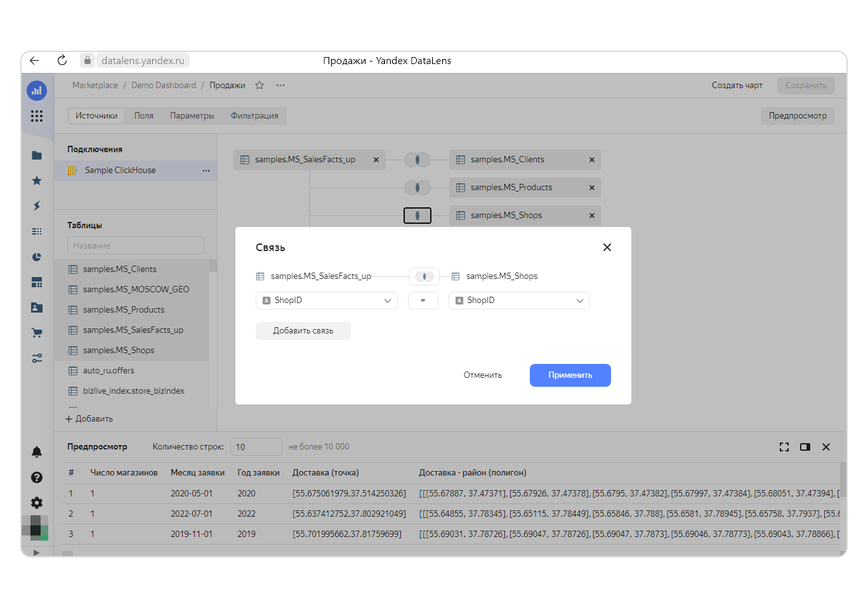Click the Год заявки column header

[258, 473]
